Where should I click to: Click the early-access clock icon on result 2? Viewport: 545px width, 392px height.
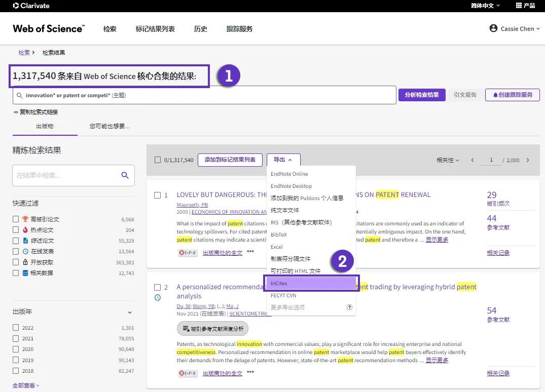click(158, 298)
